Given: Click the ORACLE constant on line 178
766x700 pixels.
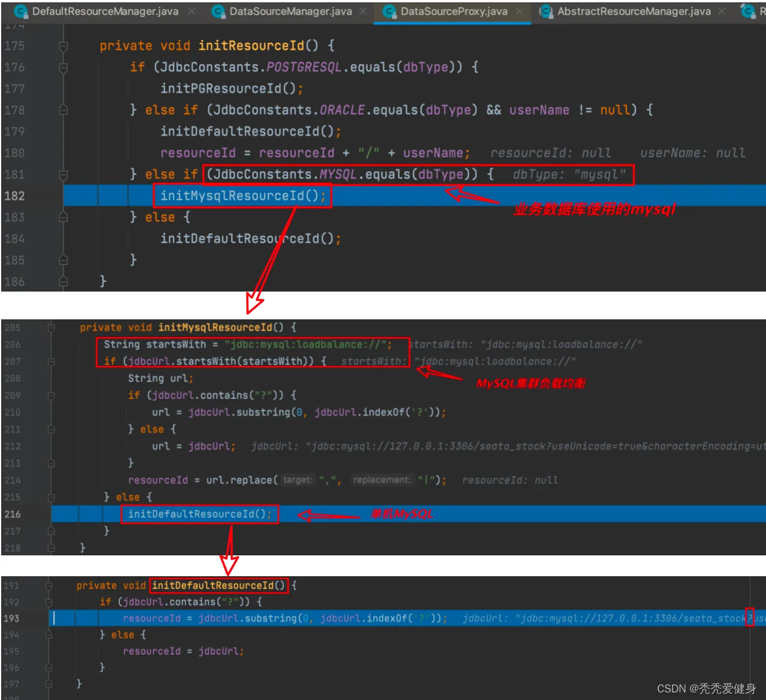Looking at the screenshot, I should click(342, 110).
